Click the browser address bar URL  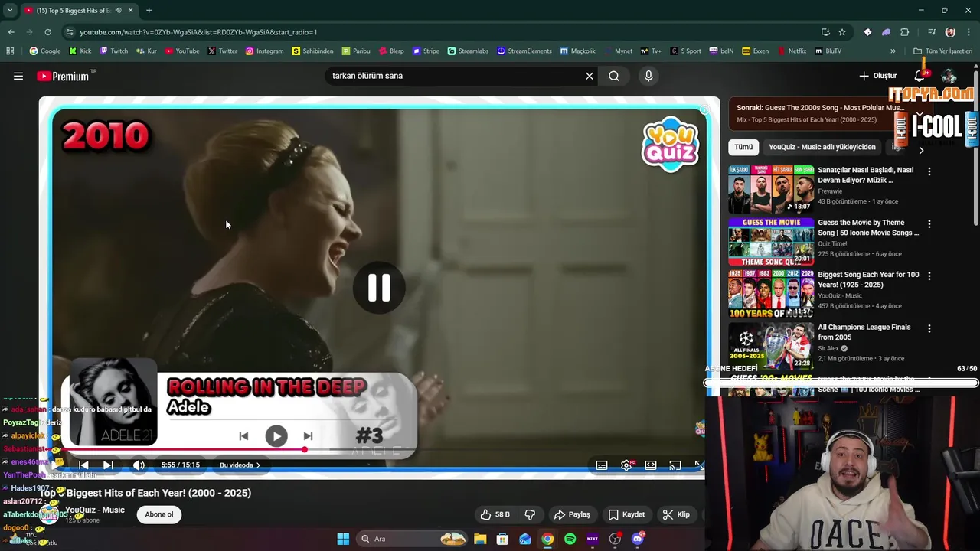click(198, 32)
